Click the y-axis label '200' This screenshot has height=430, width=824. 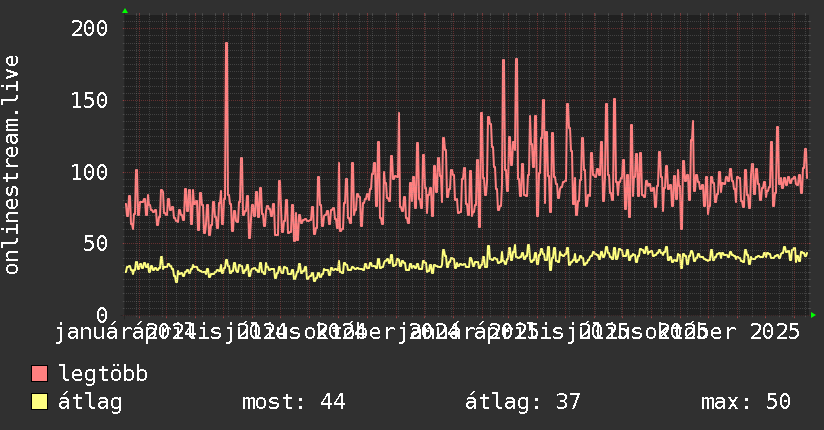point(89,28)
